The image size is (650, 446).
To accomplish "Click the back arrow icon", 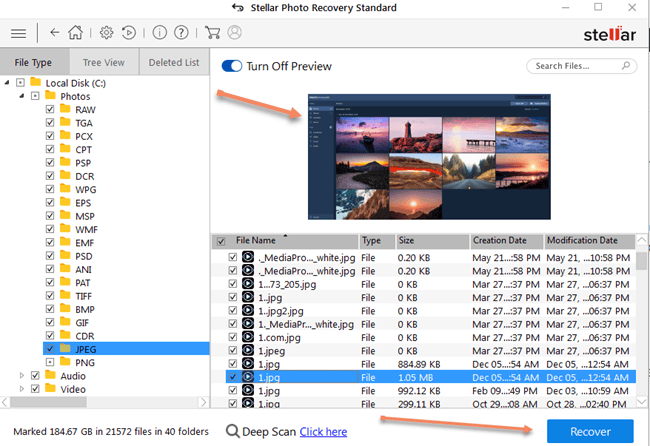I will click(53, 33).
